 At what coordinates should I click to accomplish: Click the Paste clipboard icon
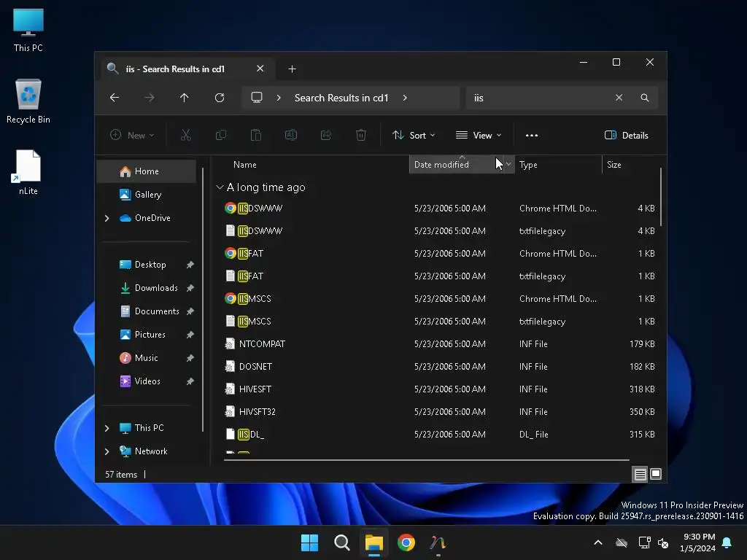256,135
